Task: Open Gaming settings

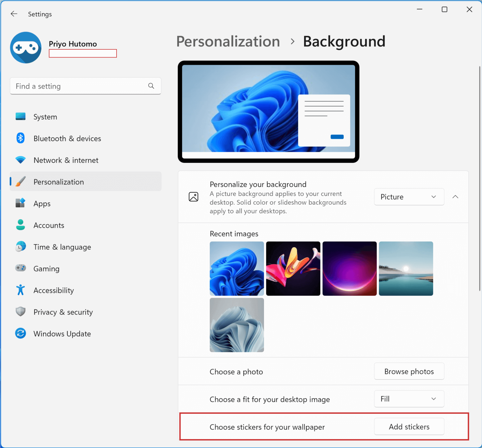Action: 86,268
